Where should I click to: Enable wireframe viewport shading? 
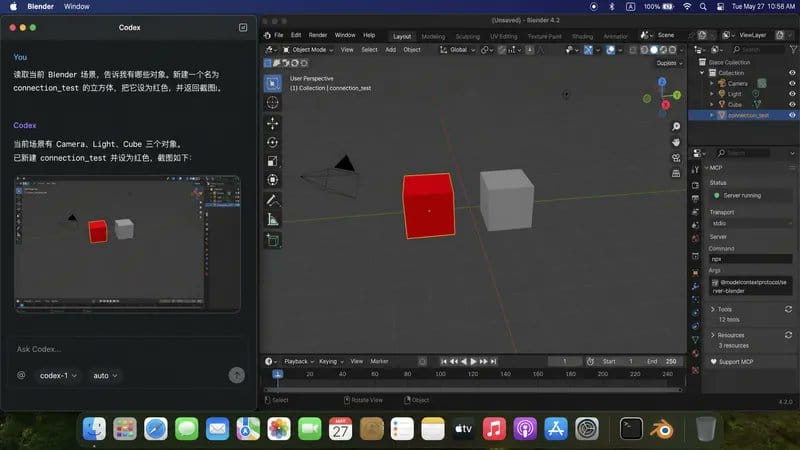[x=644, y=49]
